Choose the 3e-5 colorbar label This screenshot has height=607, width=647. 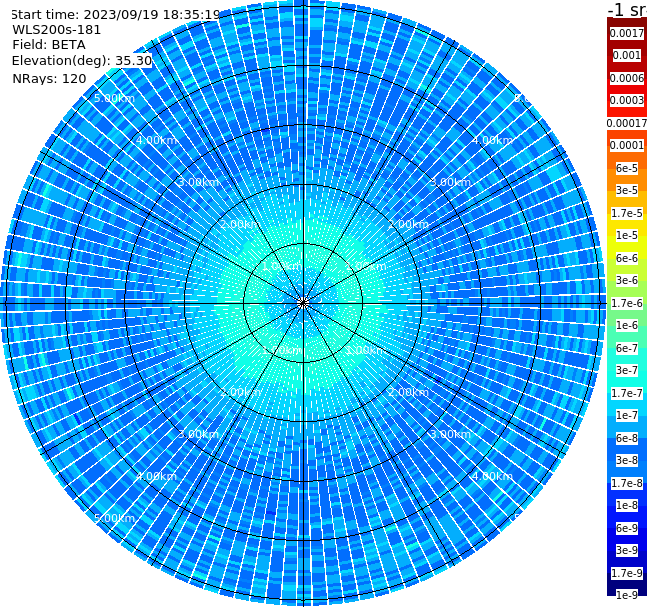[627, 190]
